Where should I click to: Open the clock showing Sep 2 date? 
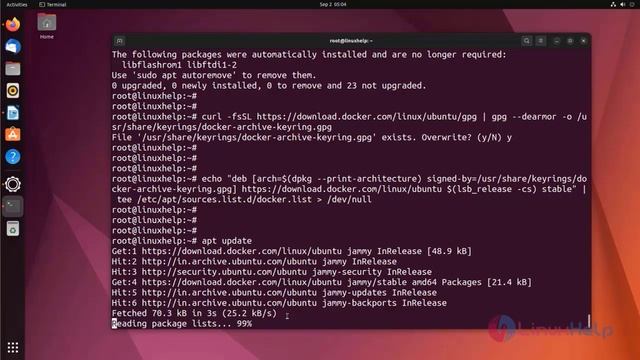coord(333,4)
